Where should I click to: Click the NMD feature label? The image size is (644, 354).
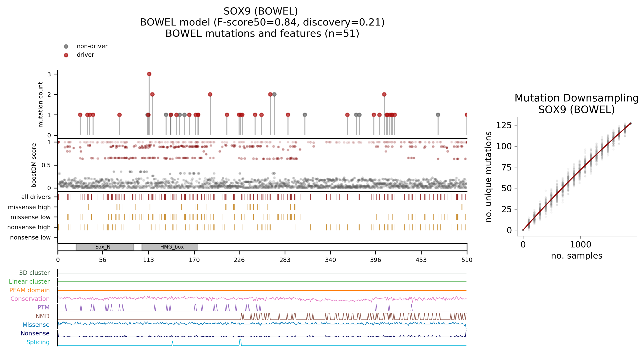[42, 316]
